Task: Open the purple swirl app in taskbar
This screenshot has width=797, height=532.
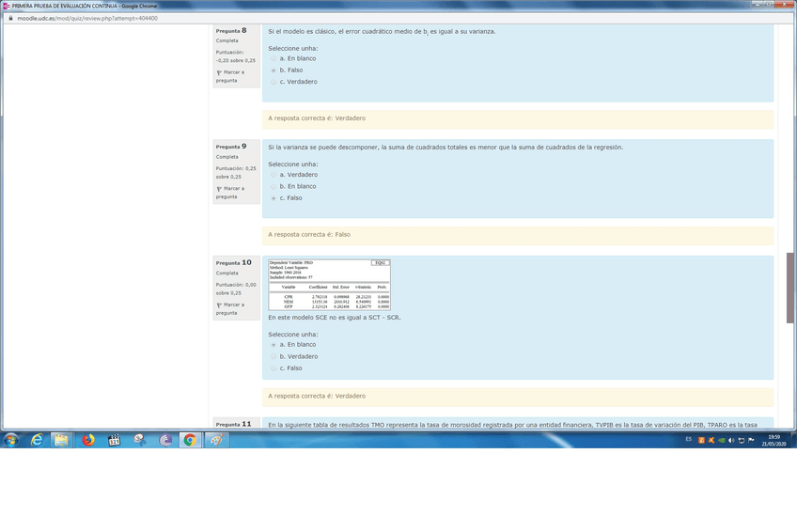Action: pos(165,440)
